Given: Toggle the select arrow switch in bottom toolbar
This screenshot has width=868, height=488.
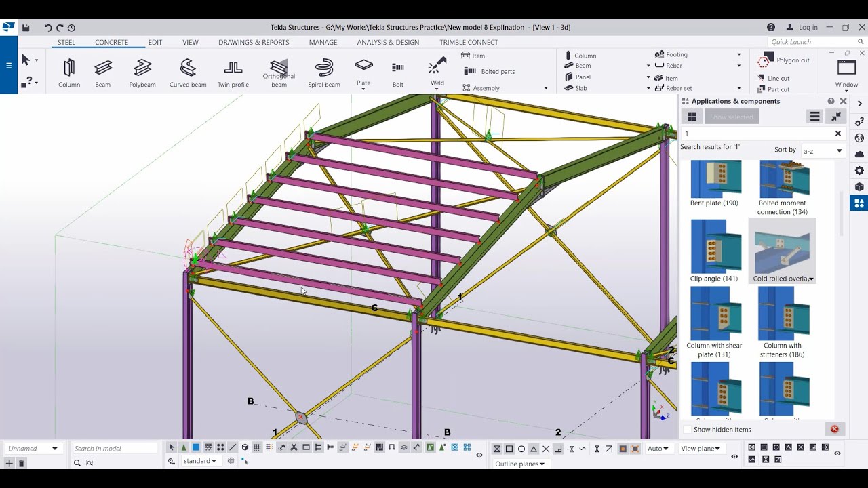Looking at the screenshot, I should [172, 447].
